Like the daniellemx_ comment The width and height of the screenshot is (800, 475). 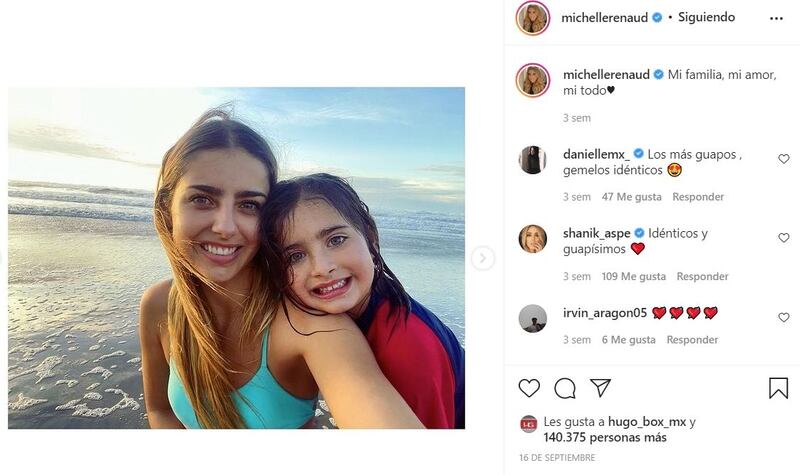pos(783,159)
